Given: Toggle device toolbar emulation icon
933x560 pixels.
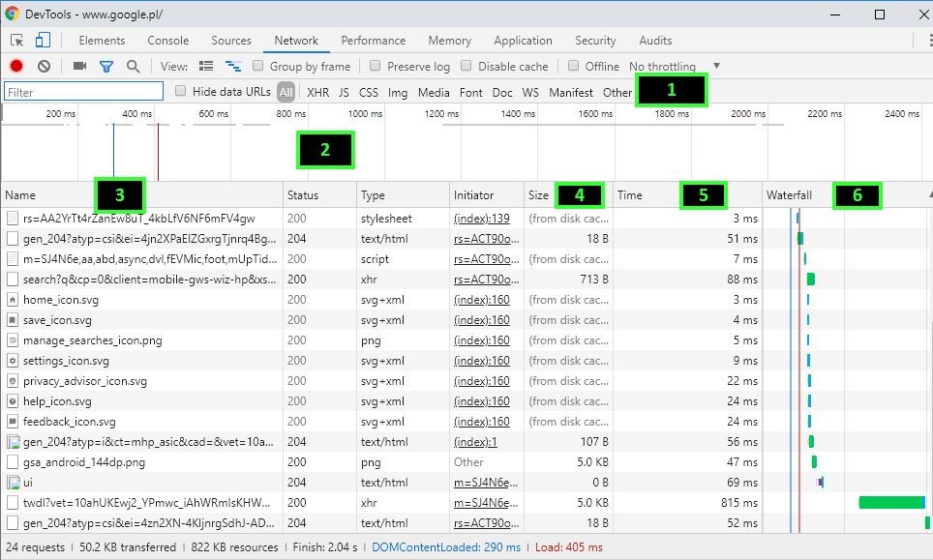Looking at the screenshot, I should 43,41.
